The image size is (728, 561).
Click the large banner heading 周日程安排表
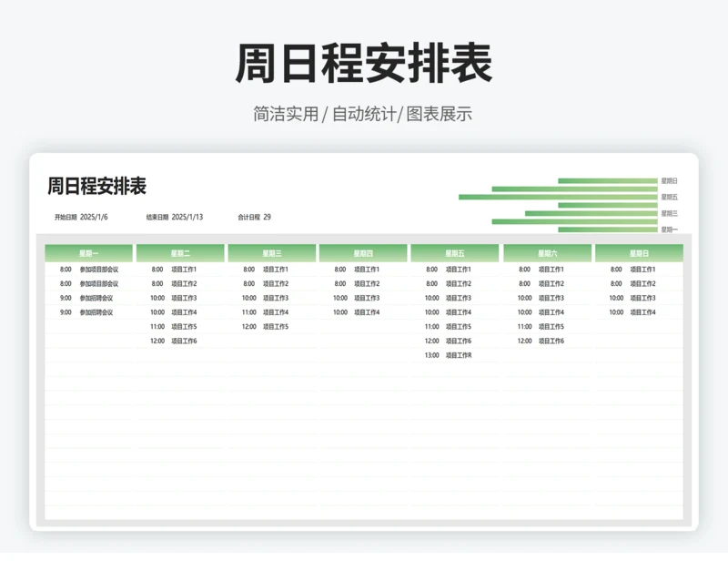tap(363, 63)
